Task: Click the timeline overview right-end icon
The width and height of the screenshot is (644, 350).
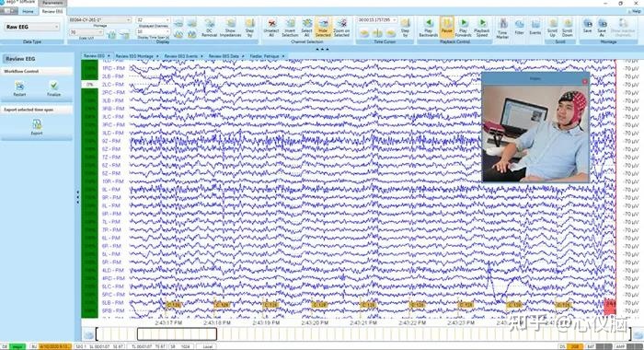Action: click(x=638, y=334)
